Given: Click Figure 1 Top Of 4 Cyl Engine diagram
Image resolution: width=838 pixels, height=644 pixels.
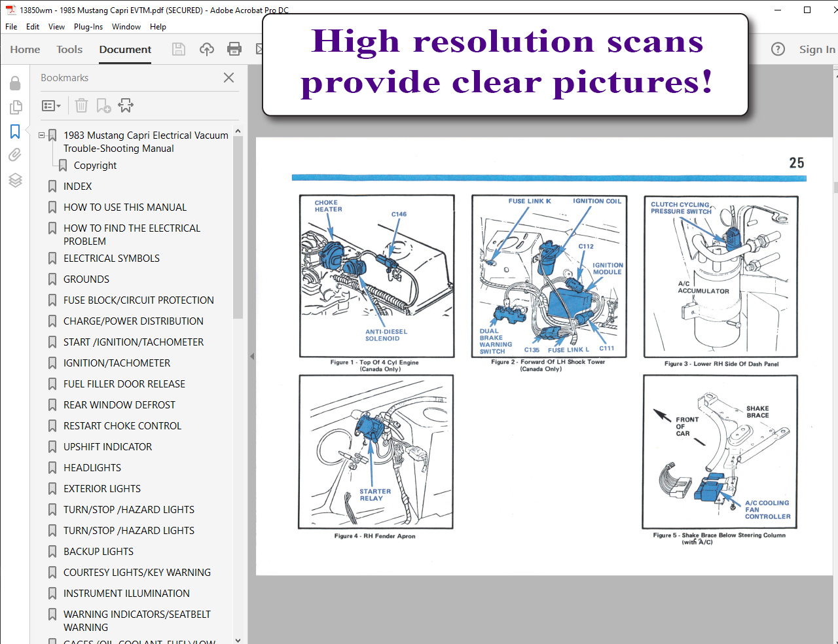Looking at the screenshot, I should click(x=376, y=276).
